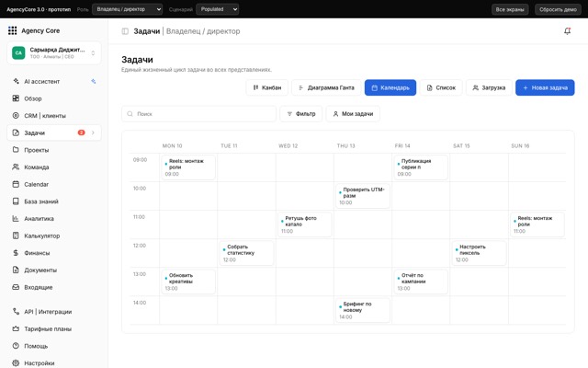
Task: Open the Отчёт по кампании task card
Action: click(x=421, y=282)
